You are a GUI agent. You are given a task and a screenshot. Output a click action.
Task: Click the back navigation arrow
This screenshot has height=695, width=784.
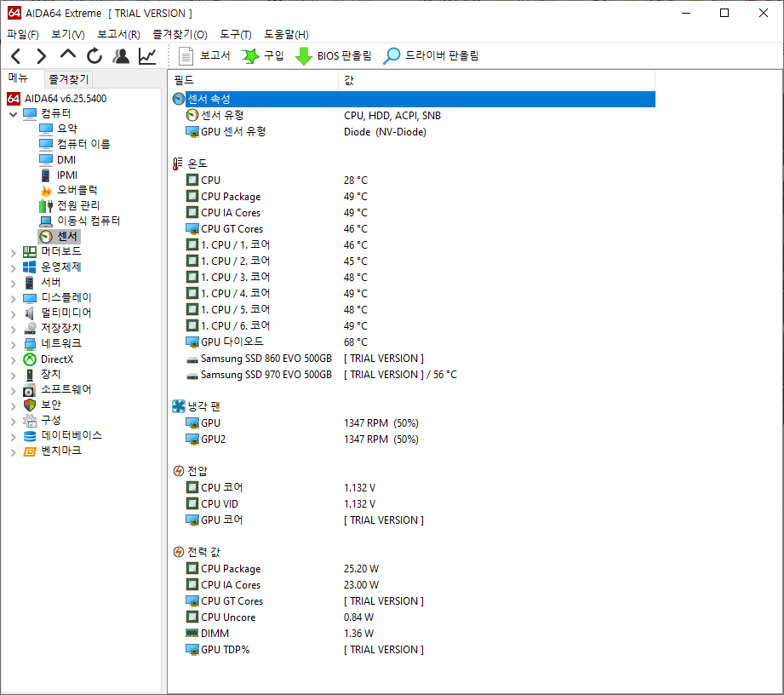tap(16, 56)
